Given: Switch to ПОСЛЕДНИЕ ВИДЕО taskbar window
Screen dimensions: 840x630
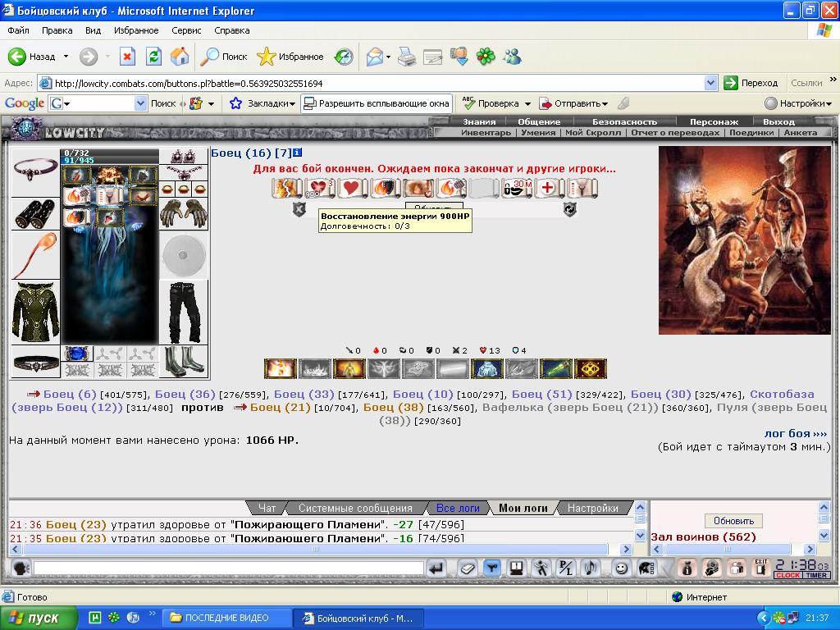Looking at the screenshot, I should 227,618.
